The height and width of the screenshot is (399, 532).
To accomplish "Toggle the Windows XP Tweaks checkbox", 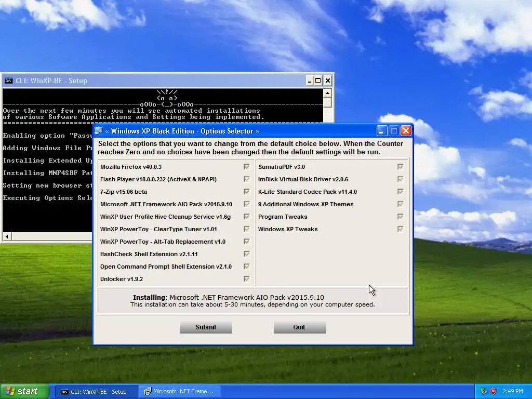I will coord(401,229).
